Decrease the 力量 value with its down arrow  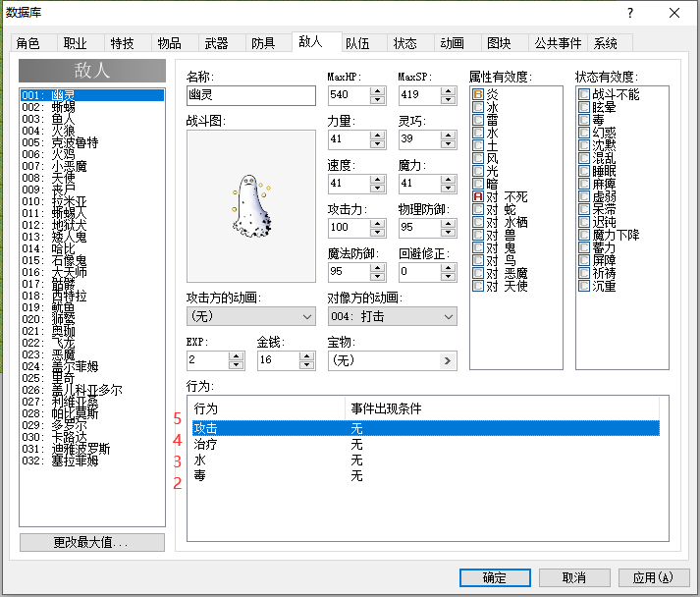(378, 143)
